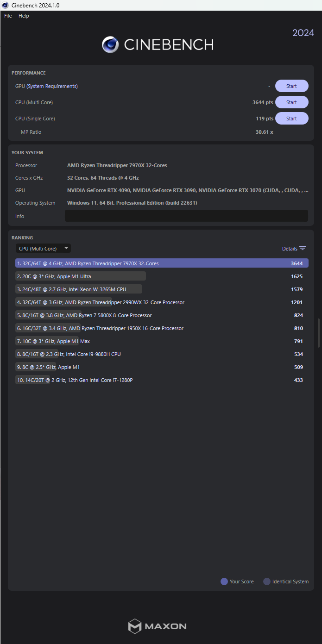Click the Details filter lines icon
This screenshot has width=322, height=644.
(x=303, y=249)
